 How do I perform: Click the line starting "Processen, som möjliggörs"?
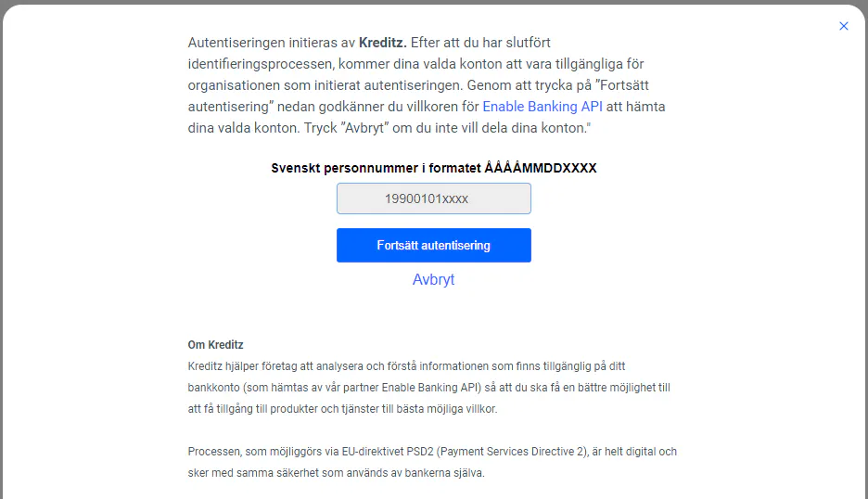[x=432, y=452]
